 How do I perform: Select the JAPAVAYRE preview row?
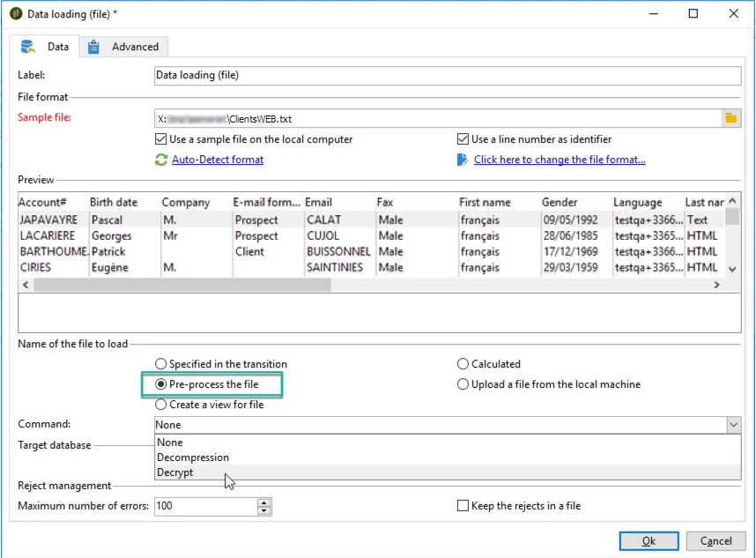pyautogui.click(x=371, y=219)
